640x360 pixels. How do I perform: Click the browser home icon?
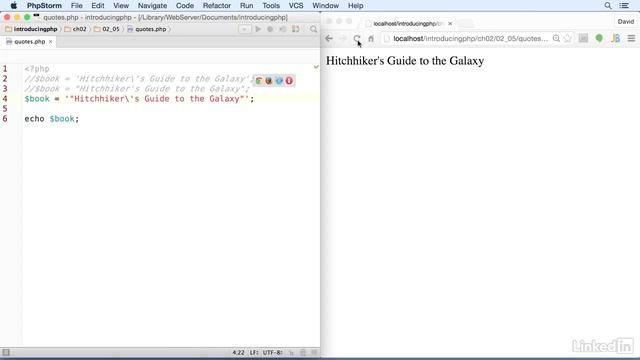pos(371,38)
